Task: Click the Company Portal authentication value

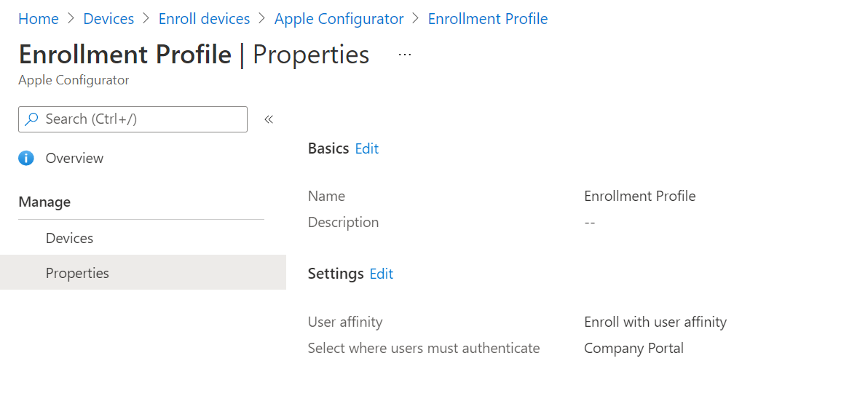Action: (634, 349)
